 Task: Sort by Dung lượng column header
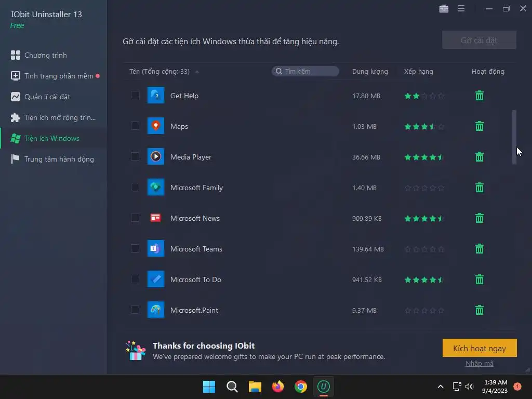point(370,72)
